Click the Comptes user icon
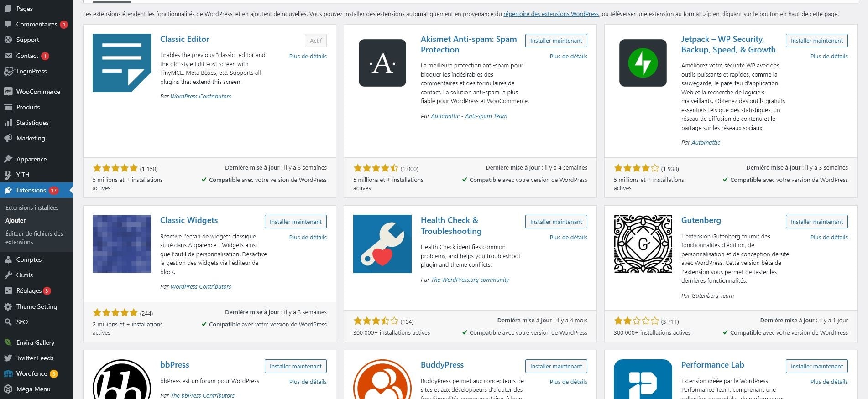 point(8,259)
